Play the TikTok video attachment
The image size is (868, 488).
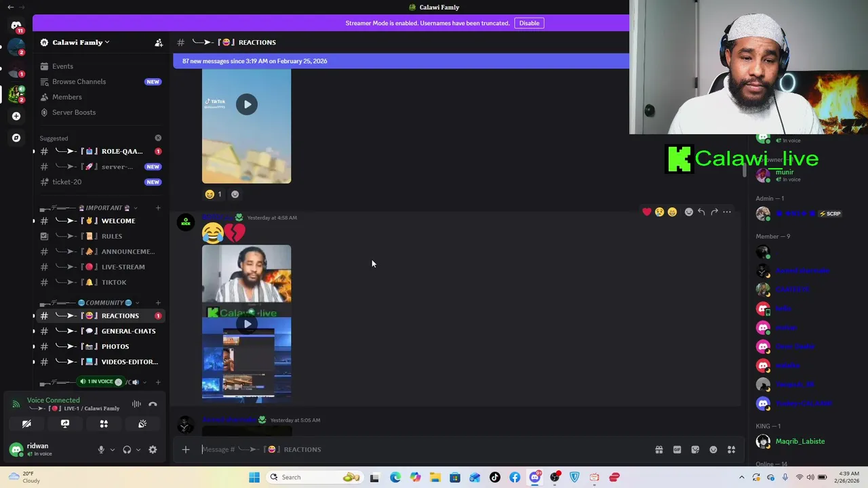(x=247, y=104)
